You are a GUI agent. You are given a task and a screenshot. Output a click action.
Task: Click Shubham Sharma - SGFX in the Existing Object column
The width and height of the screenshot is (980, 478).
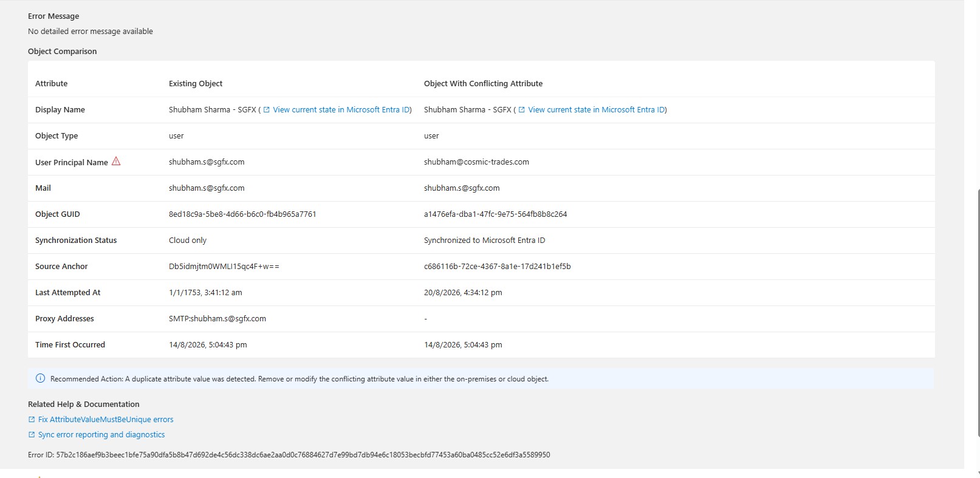(213, 110)
